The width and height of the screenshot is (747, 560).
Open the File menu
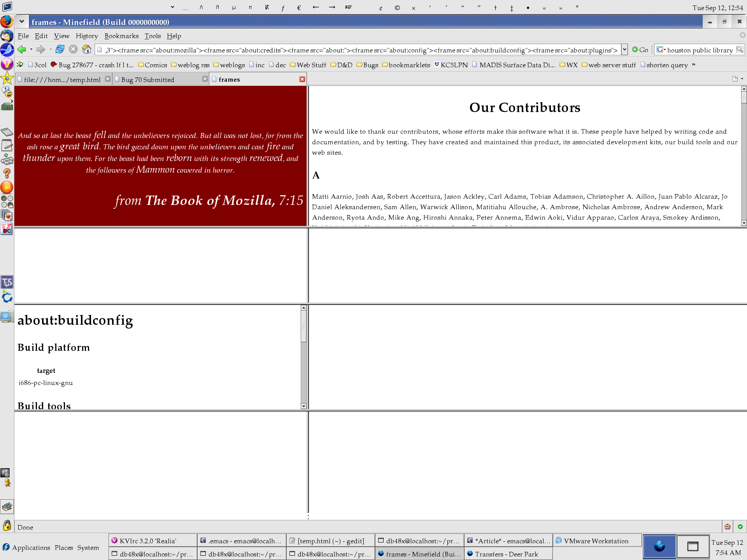pyautogui.click(x=23, y=36)
